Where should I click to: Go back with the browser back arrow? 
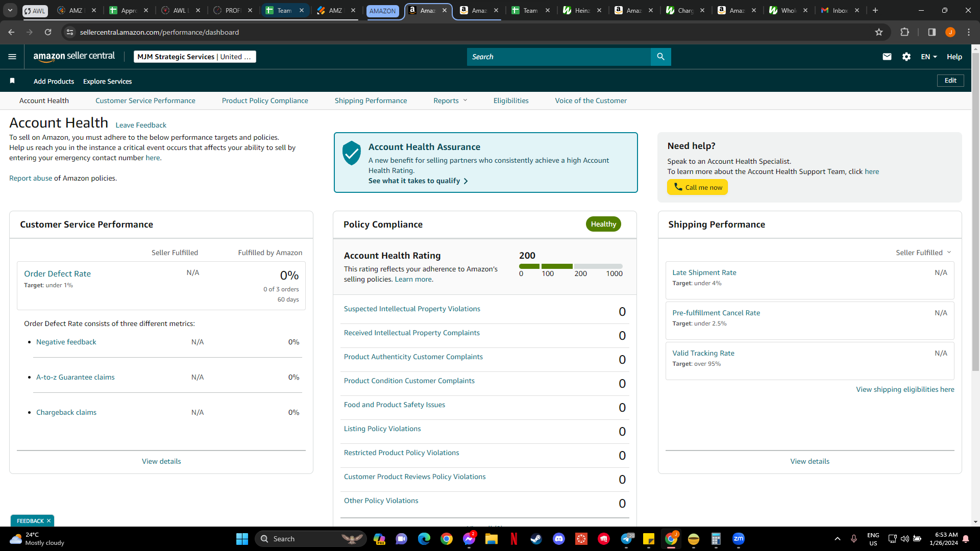[11, 32]
